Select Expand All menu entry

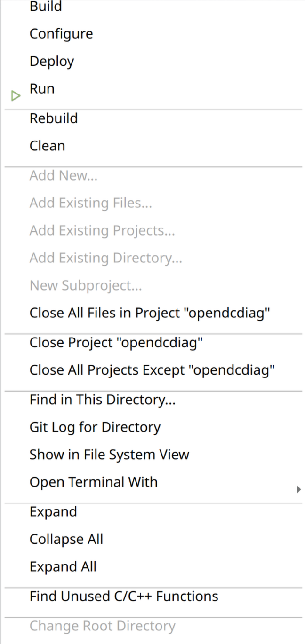point(63,567)
